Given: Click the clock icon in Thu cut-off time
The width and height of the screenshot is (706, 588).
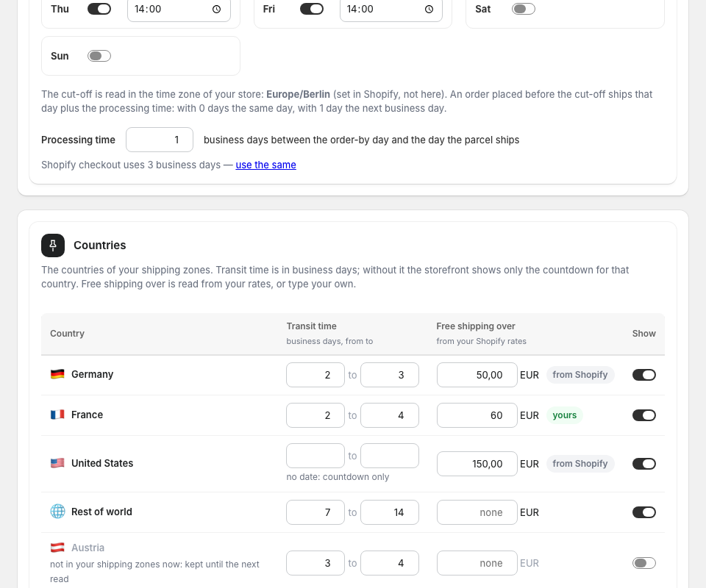Looking at the screenshot, I should 216,9.
